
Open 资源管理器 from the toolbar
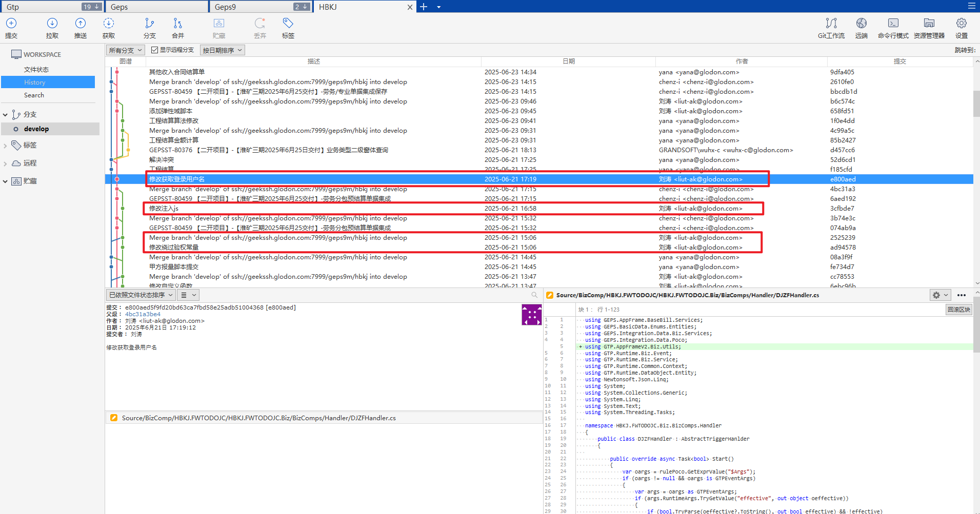pyautogui.click(x=929, y=24)
